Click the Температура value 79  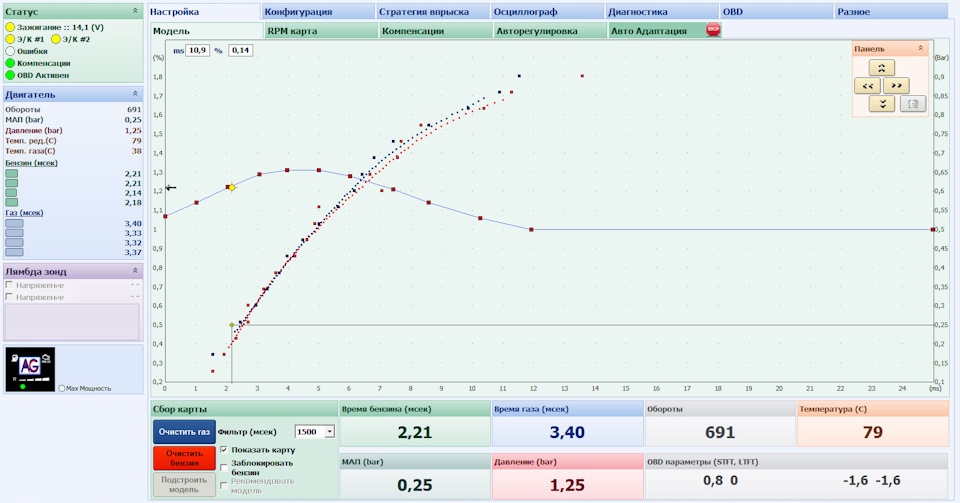(872, 432)
